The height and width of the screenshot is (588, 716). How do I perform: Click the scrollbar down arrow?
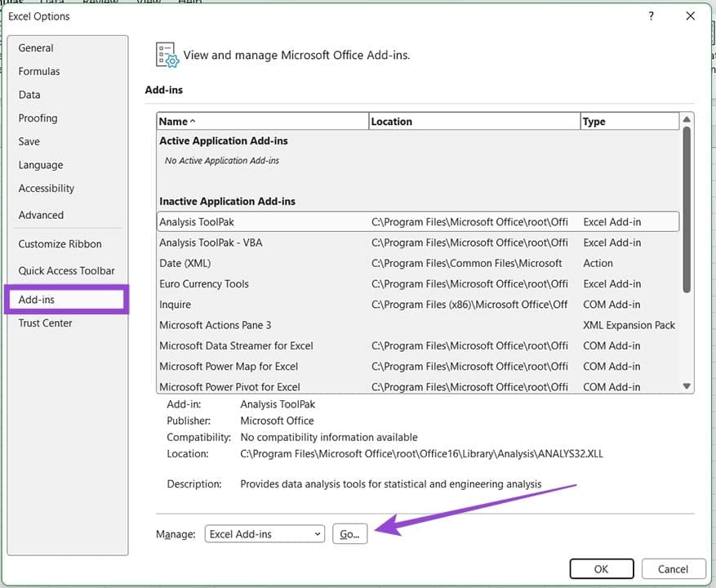686,386
